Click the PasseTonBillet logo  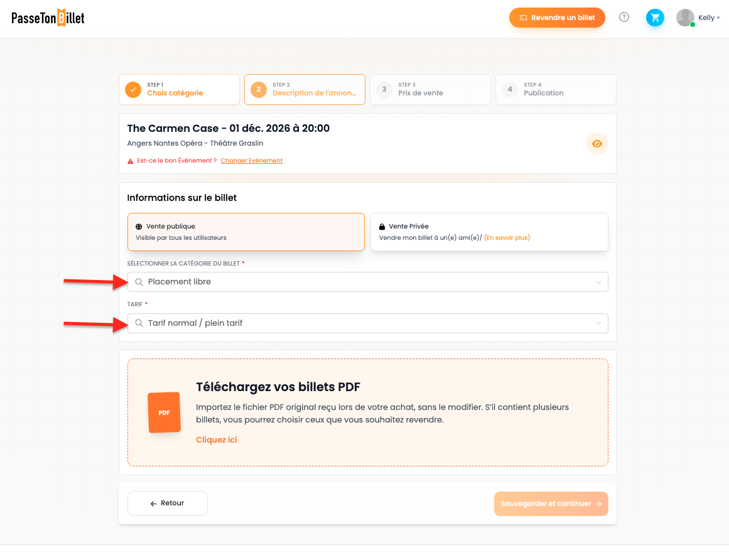pos(48,18)
